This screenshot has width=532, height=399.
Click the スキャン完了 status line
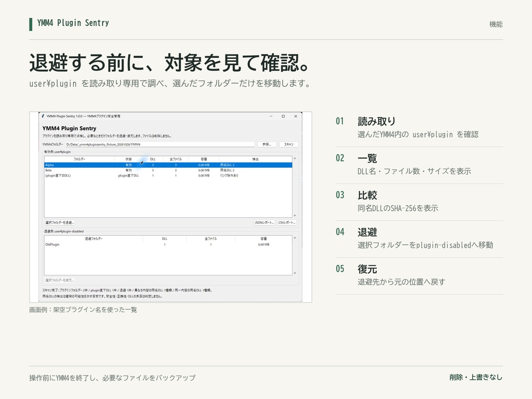coord(127,290)
